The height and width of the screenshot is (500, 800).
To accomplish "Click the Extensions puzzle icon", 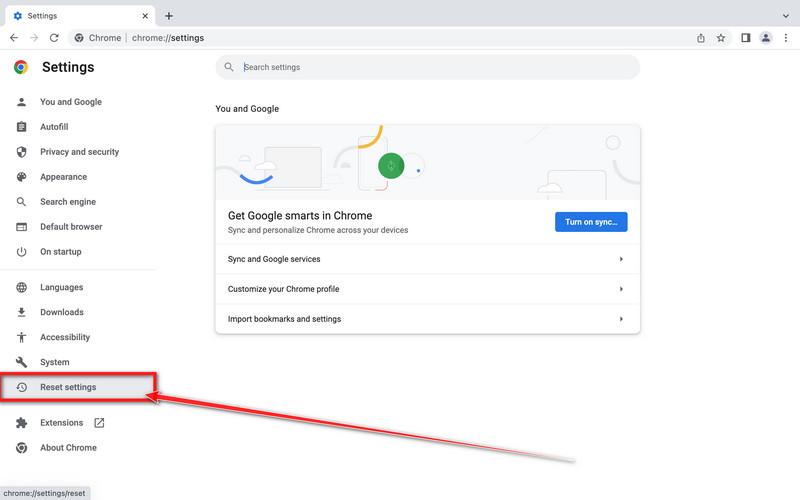I will pyautogui.click(x=21, y=422).
